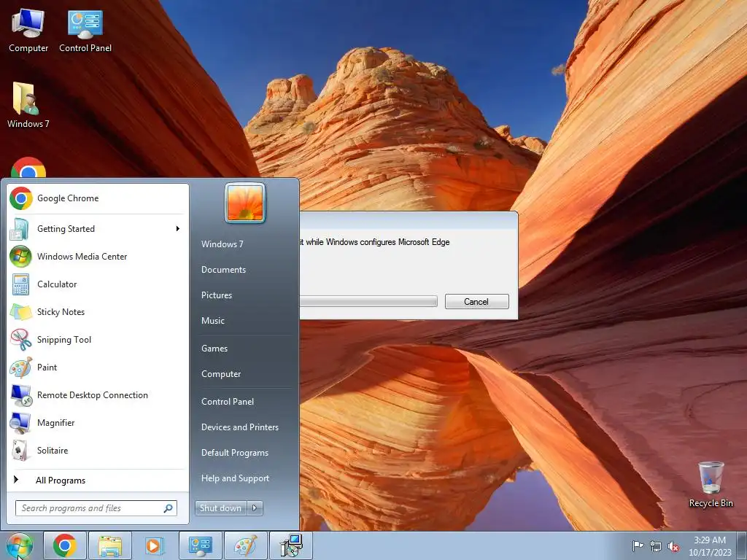This screenshot has height=560, width=747.
Task: Click the Getting Started icon
Action: pyautogui.click(x=20, y=228)
